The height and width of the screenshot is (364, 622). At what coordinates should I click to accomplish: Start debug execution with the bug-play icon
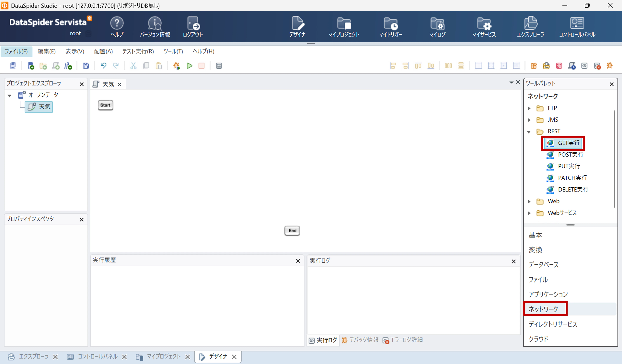[x=176, y=66]
